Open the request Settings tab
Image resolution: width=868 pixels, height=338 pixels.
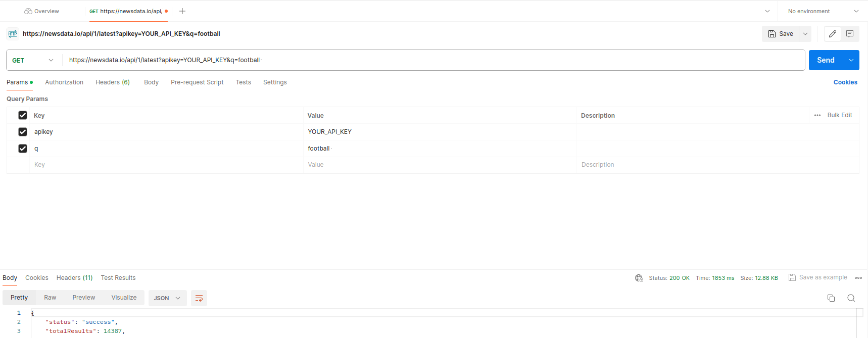pyautogui.click(x=275, y=82)
